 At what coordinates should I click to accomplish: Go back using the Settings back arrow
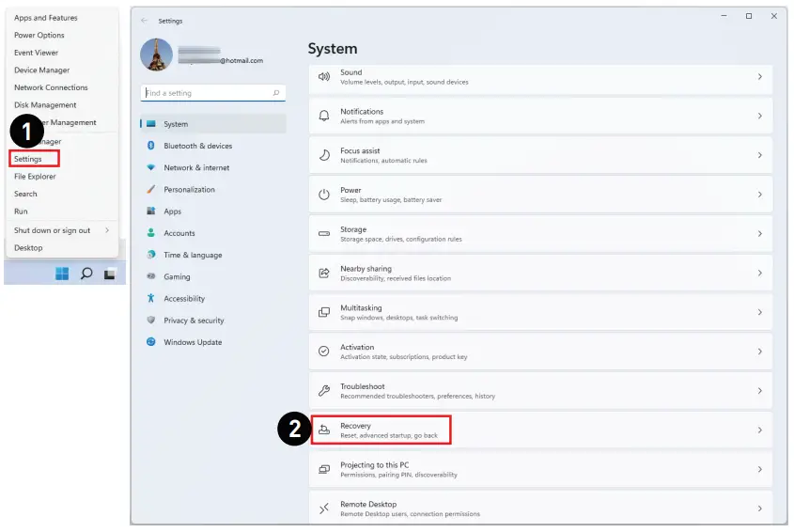[144, 21]
